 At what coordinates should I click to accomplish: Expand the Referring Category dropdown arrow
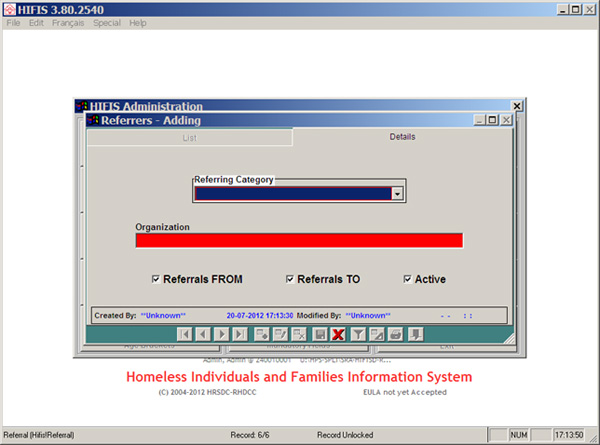point(397,194)
